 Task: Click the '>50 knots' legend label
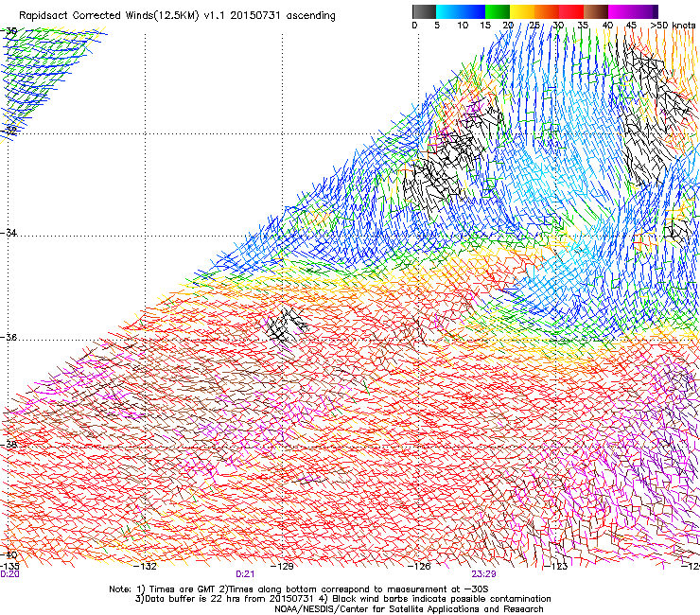pos(673,26)
